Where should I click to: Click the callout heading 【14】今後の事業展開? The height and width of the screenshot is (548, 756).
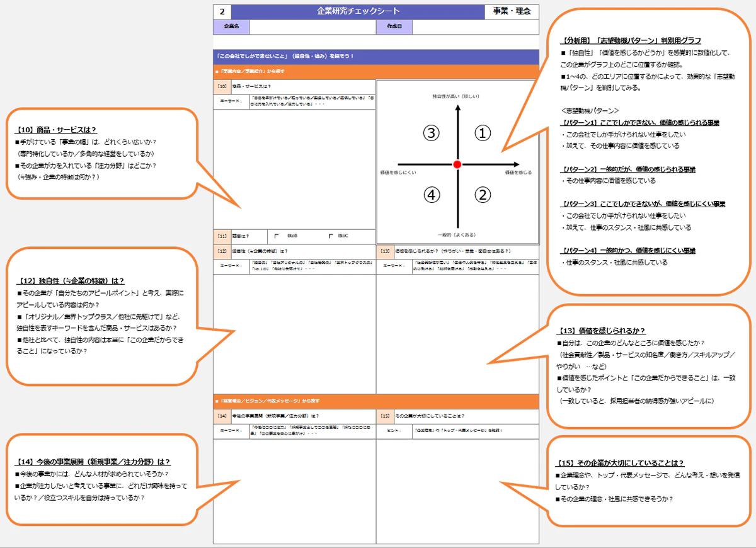(93, 461)
